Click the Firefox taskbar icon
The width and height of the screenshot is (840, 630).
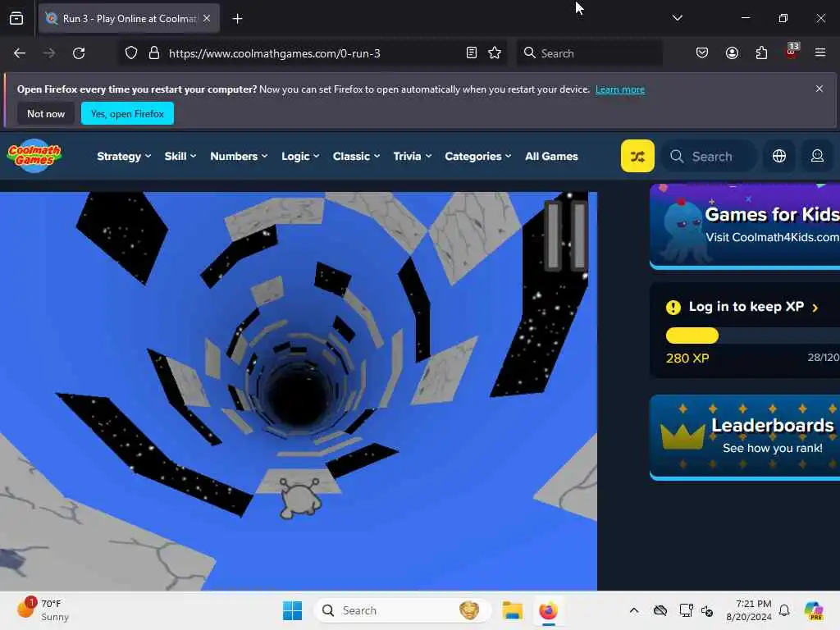click(548, 610)
